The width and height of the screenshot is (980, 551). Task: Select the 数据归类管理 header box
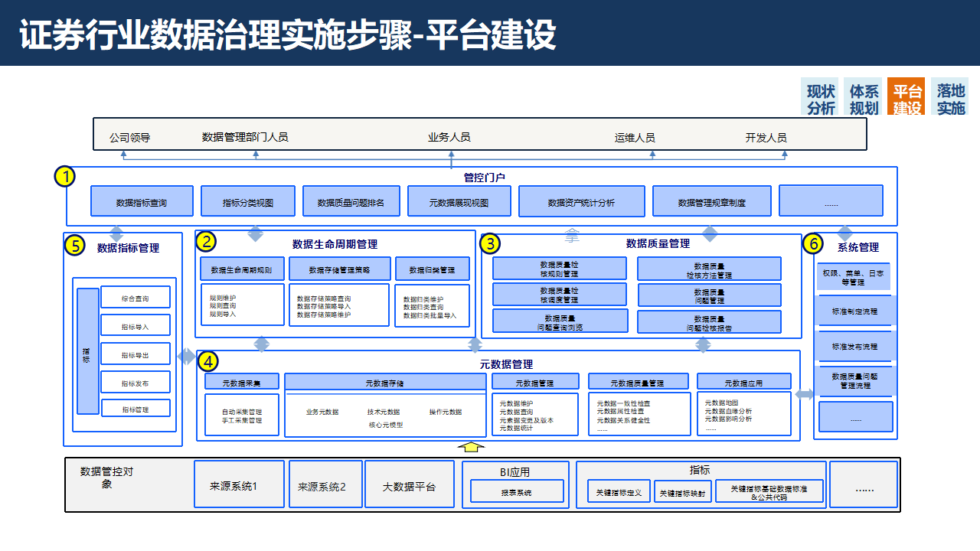(x=433, y=269)
